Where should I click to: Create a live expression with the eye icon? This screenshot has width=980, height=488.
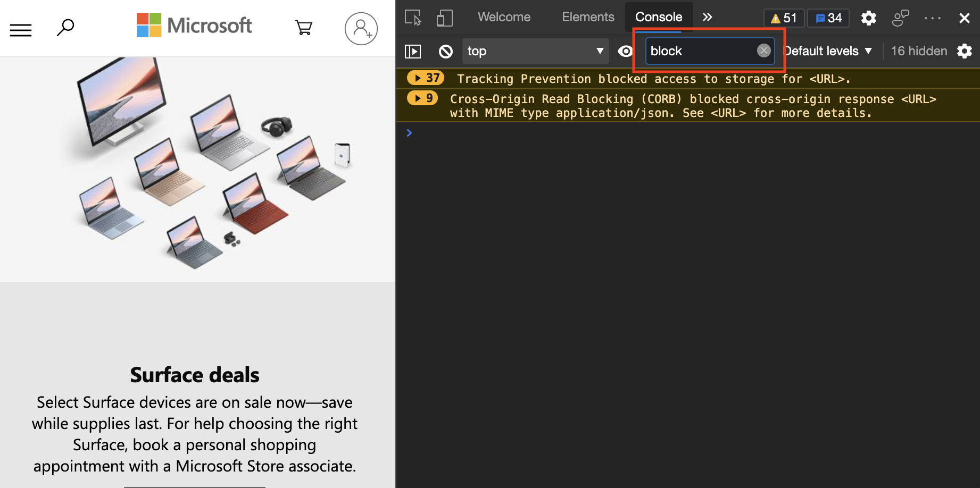[625, 51]
